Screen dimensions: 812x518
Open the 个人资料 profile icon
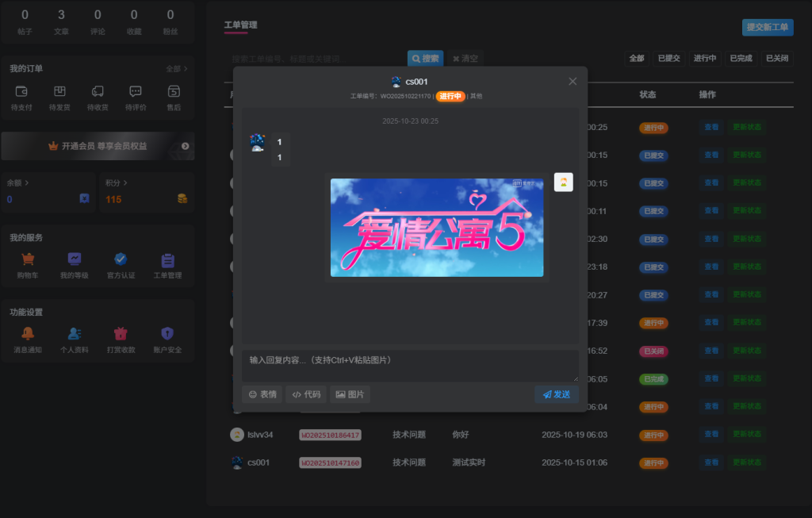[74, 334]
